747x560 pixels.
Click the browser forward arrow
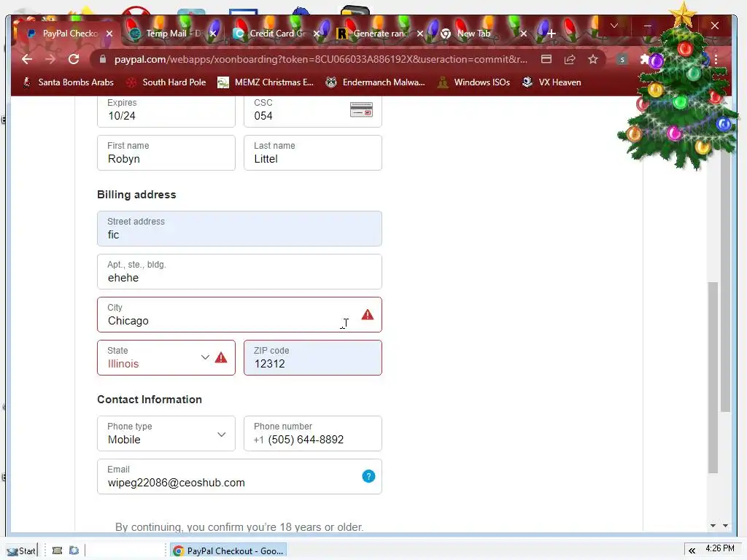pyautogui.click(x=50, y=59)
